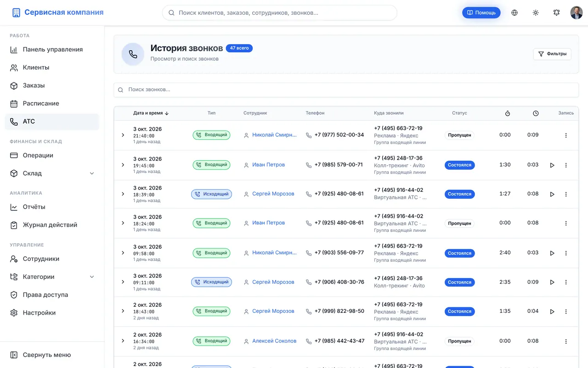Open the language globe icon
This screenshot has height=368, width=588.
(514, 13)
